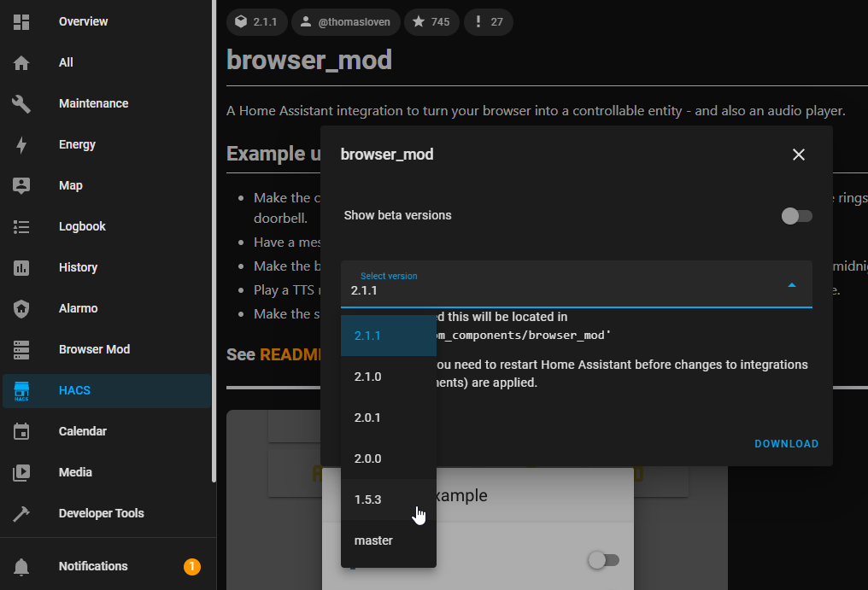
Task: Open the README link
Action: coord(283,353)
